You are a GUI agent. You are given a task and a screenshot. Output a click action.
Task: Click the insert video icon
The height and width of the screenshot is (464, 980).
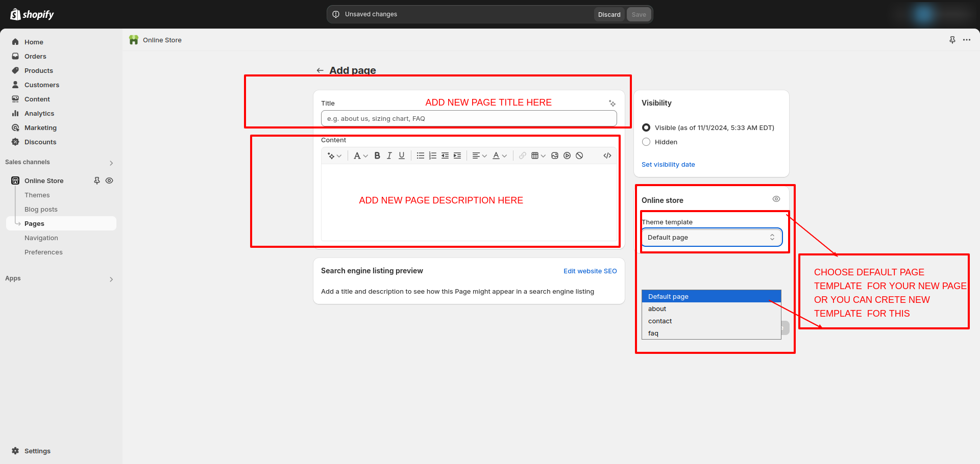pos(567,156)
